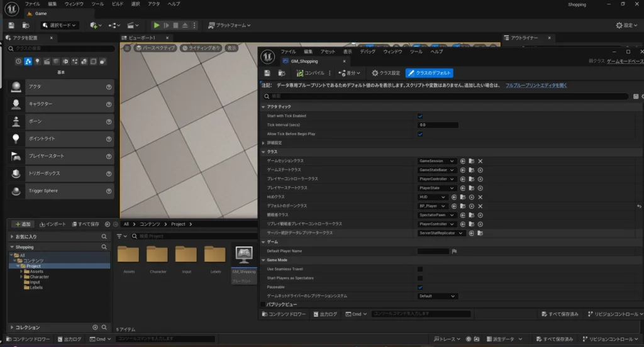Select アクタ in Place Actors
The image size is (644, 347).
tap(61, 87)
